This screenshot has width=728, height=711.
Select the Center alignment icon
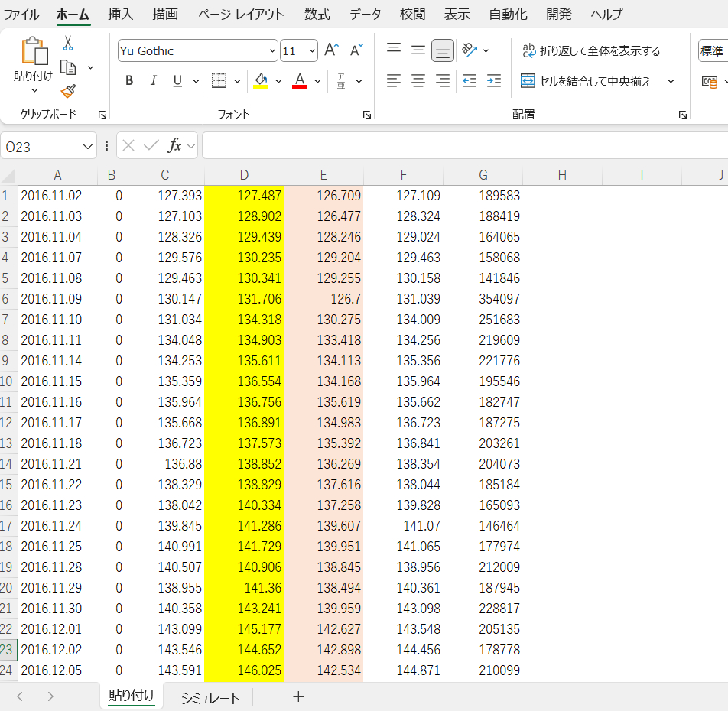tap(418, 80)
